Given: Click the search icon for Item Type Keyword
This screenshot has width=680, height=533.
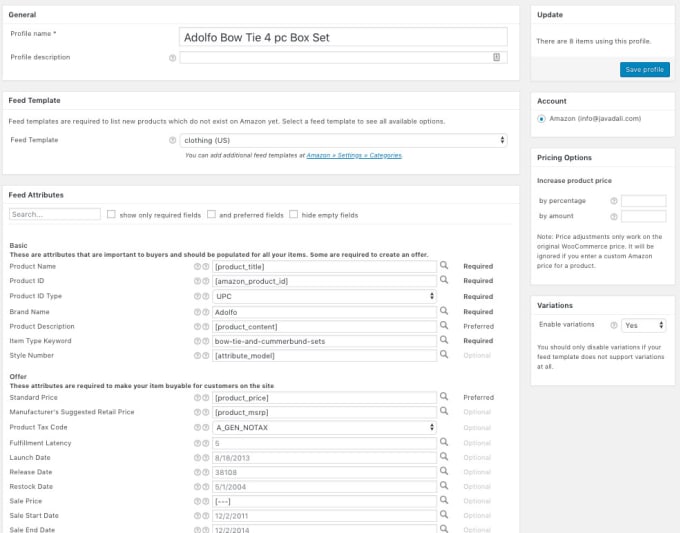Looking at the screenshot, I should pos(444,340).
